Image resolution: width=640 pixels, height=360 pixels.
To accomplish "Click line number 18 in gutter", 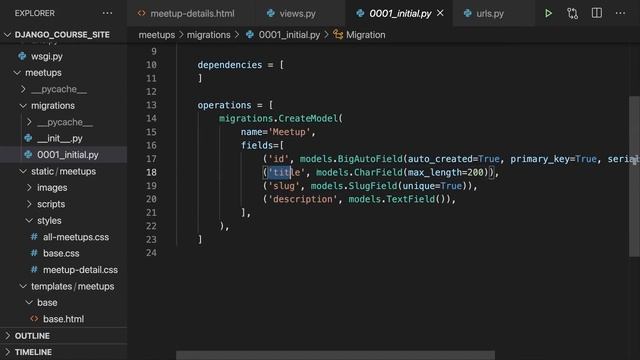I will (x=151, y=172).
